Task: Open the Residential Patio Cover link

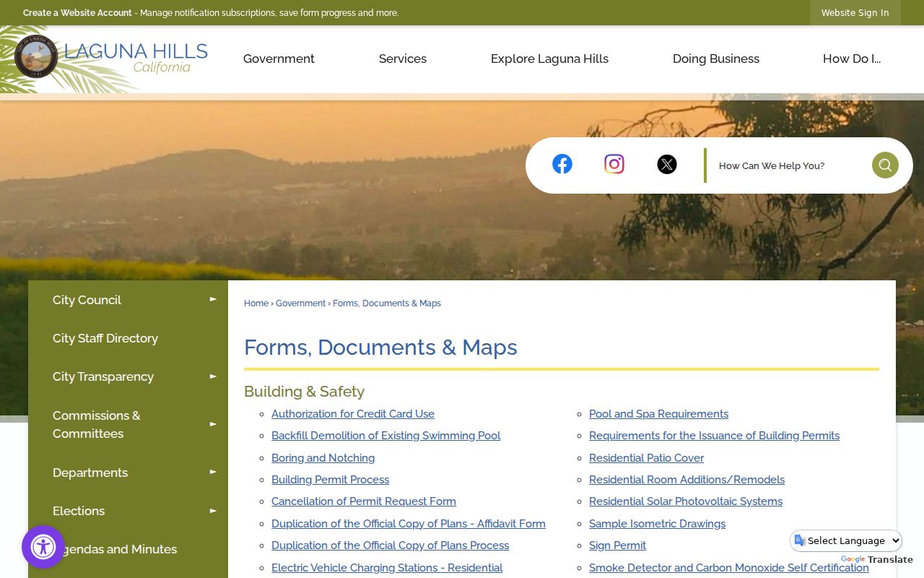Action: 646,458
